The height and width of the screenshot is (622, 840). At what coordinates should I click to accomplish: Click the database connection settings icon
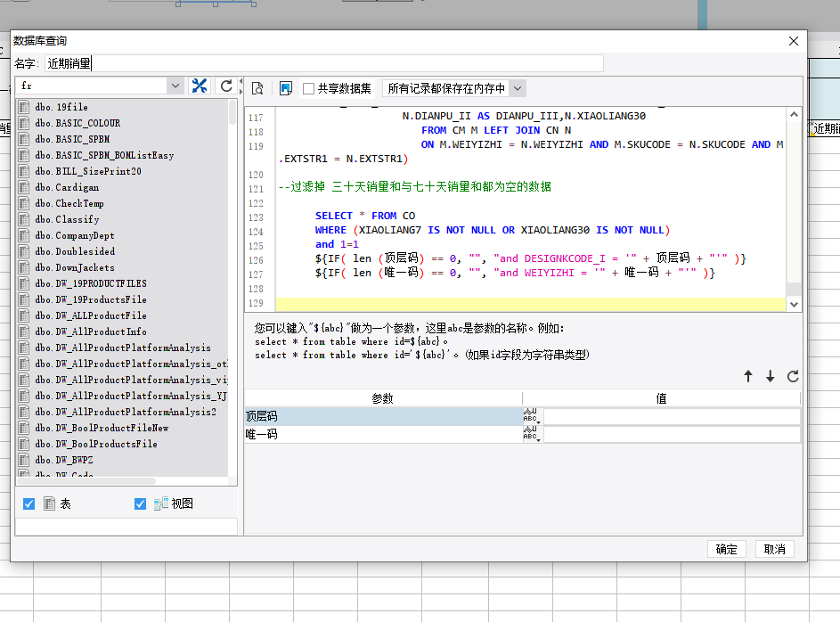point(200,86)
